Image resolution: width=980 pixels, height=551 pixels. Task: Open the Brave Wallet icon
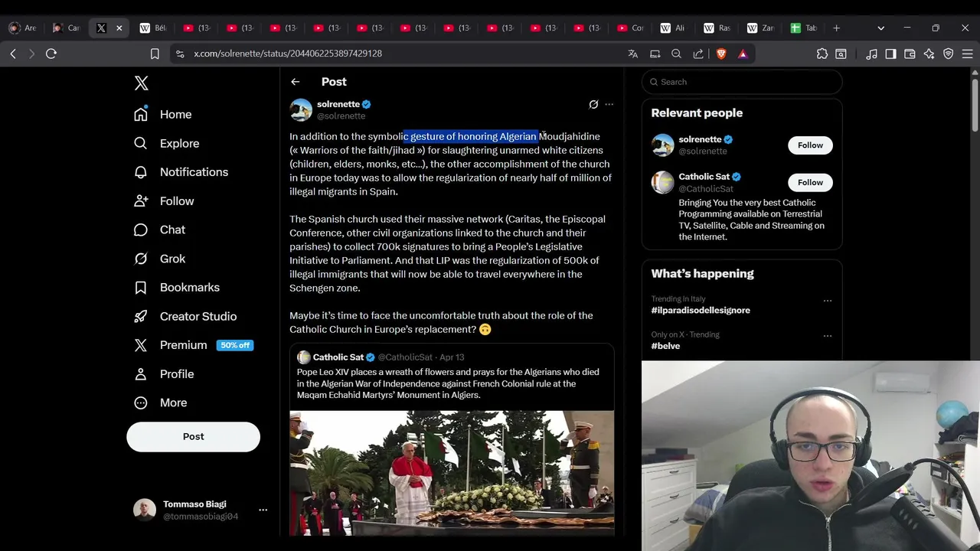910,54
